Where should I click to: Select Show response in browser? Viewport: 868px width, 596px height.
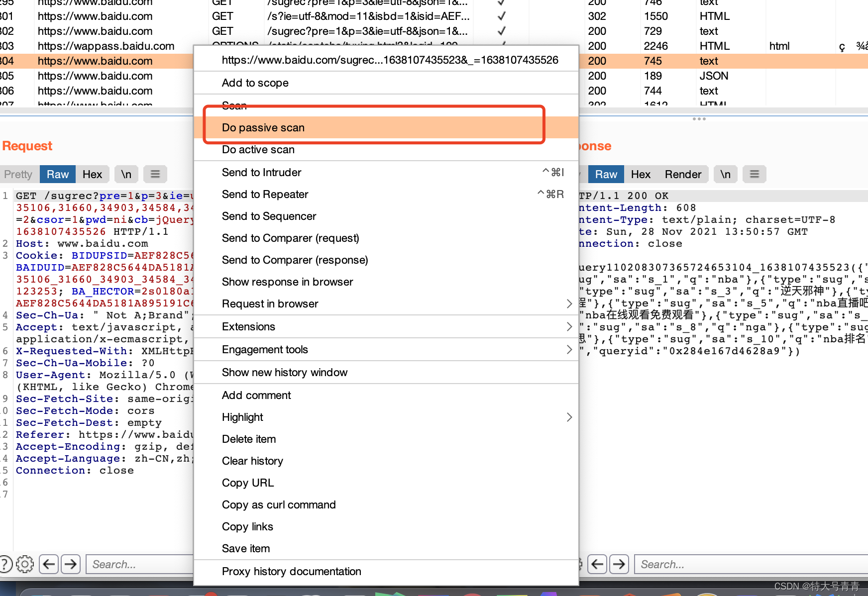pos(386,282)
